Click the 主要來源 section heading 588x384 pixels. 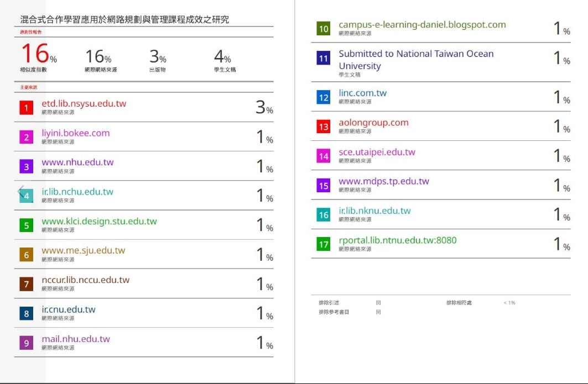(x=29, y=87)
